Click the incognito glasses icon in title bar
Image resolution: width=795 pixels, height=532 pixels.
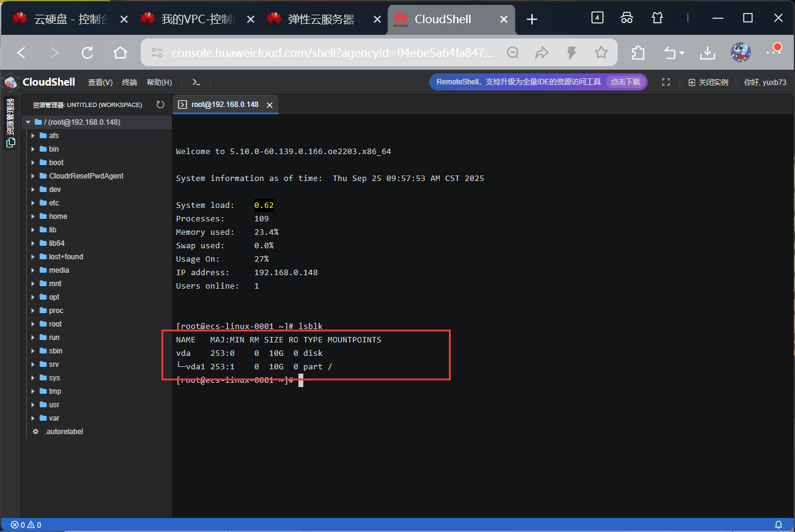pyautogui.click(x=627, y=18)
